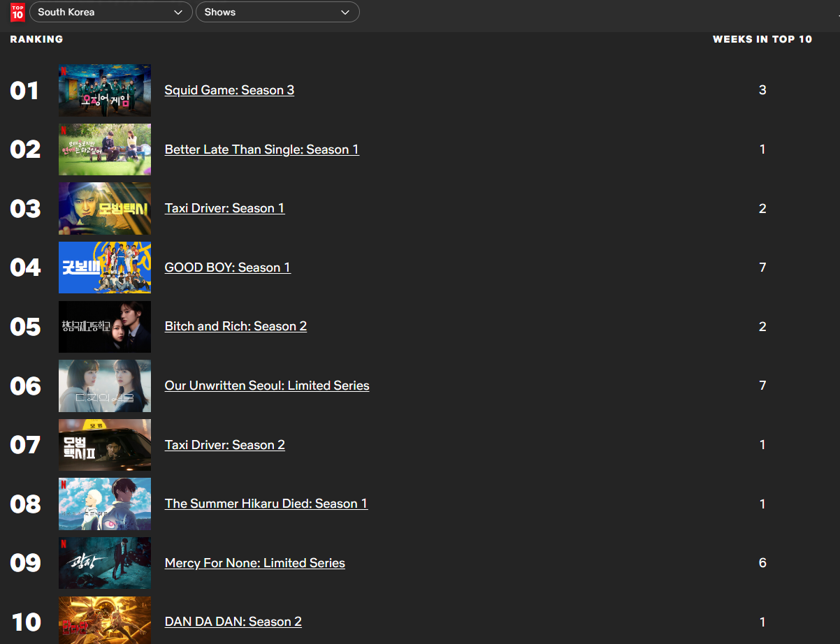Open the Bitch and Rich: Season 2 link
Viewport: 840px width, 644px height.
point(236,326)
